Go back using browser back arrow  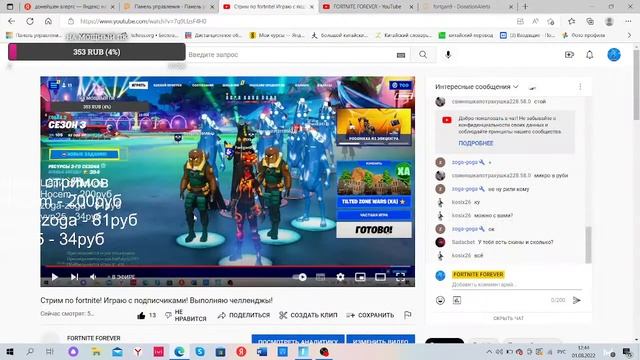[x=11, y=21]
